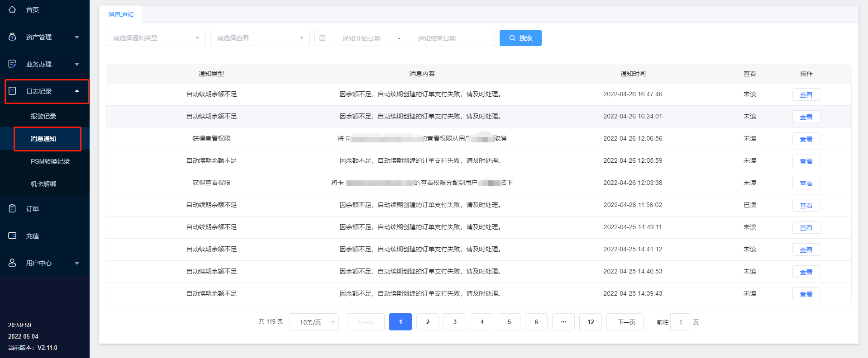Go to page 5
The image size is (868, 358).
pos(509,322)
